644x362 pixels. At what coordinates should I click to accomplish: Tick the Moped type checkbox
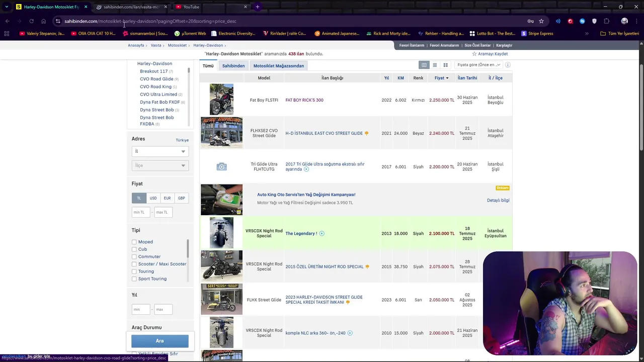click(x=134, y=242)
